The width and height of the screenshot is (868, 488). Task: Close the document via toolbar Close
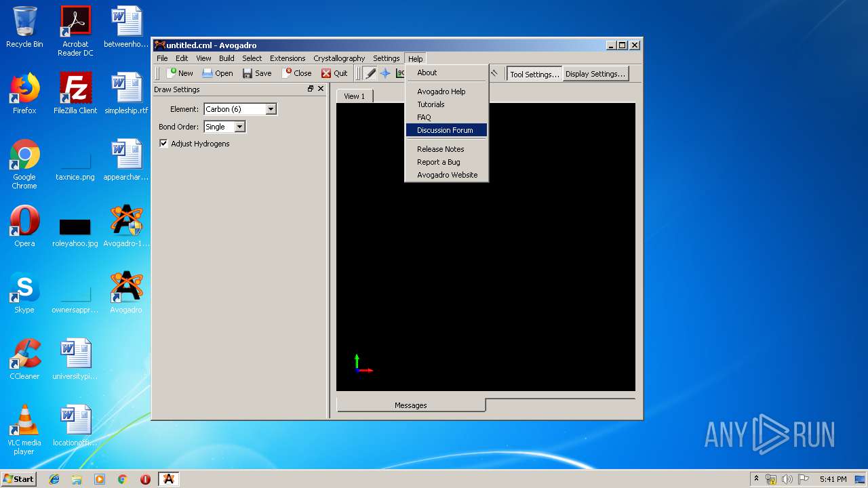pos(298,73)
